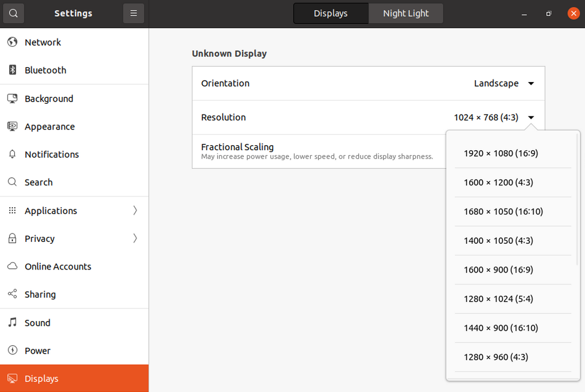Pick 1680 × 1050 (16:10) resolution
The image size is (585, 392).
tap(503, 212)
